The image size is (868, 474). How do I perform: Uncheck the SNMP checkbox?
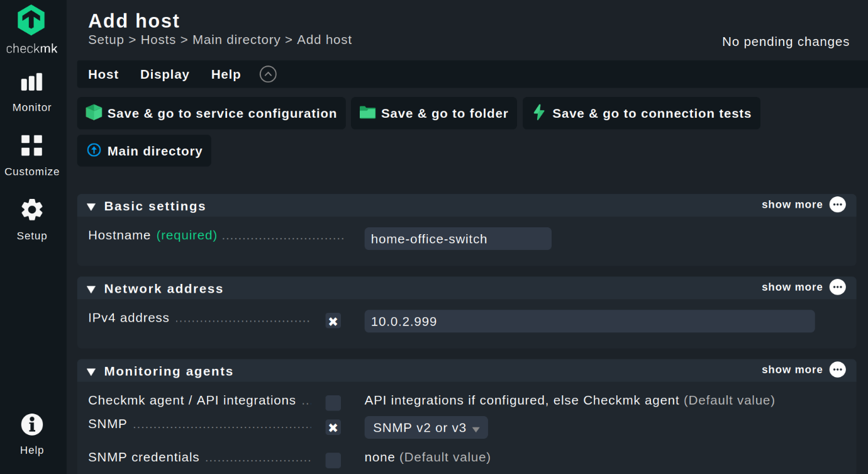(x=333, y=427)
